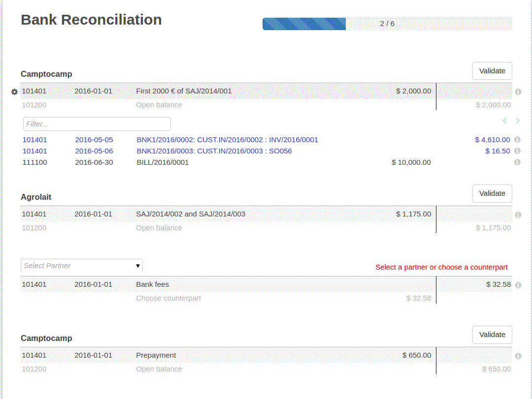Select BNK1/2016/0003 SO056 entry
This screenshot has width=532, height=399.
click(x=214, y=151)
